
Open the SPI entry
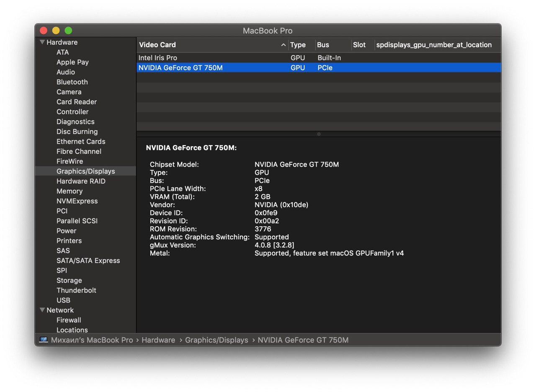pos(62,271)
